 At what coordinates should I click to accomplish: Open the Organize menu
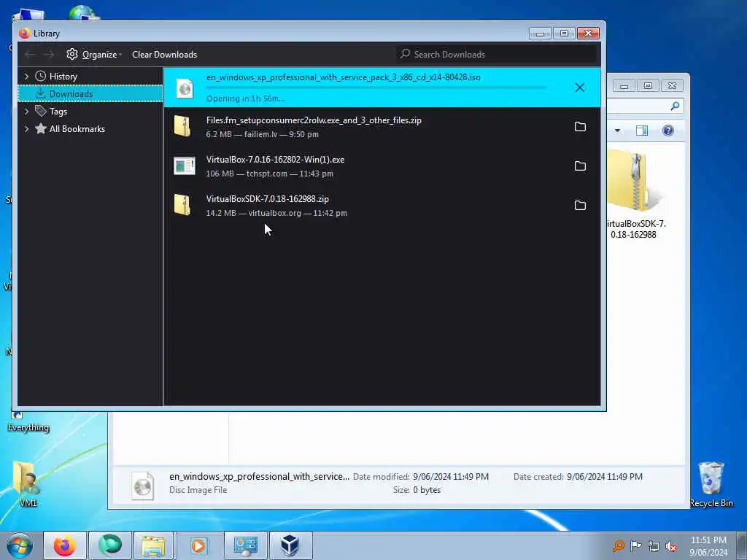coord(94,54)
